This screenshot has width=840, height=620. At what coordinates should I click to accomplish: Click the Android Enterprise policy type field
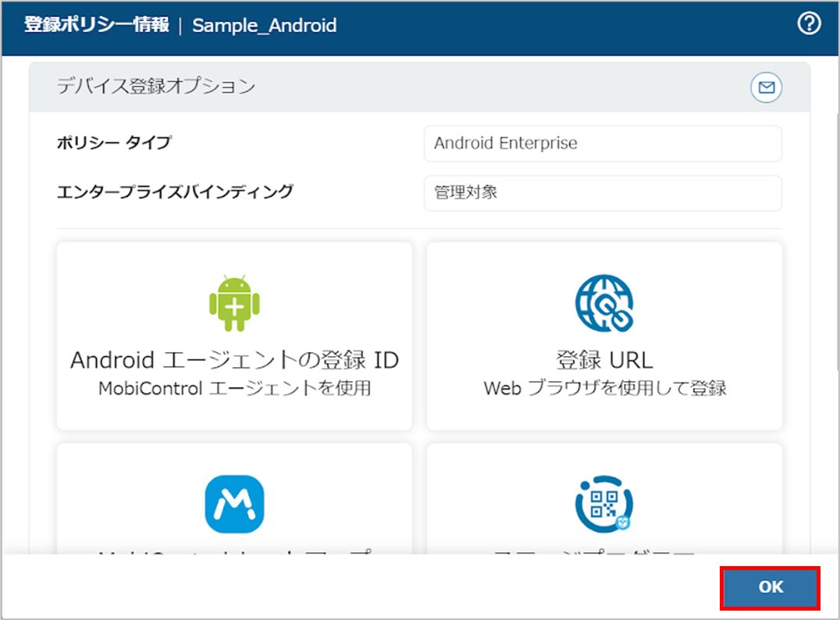click(603, 143)
